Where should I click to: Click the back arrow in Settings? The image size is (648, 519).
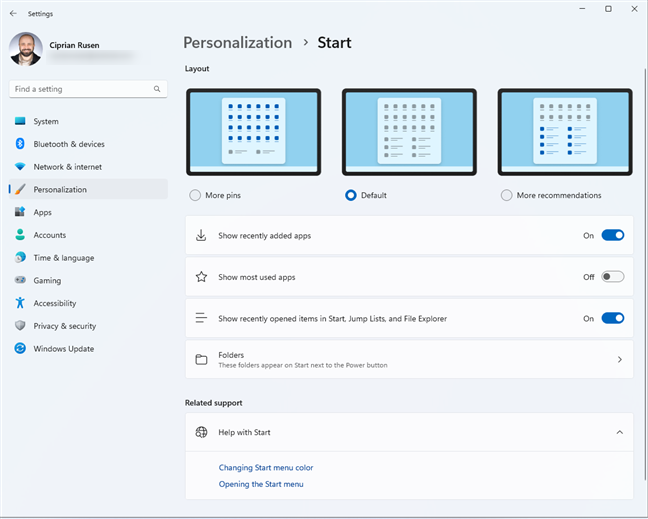pyautogui.click(x=13, y=14)
